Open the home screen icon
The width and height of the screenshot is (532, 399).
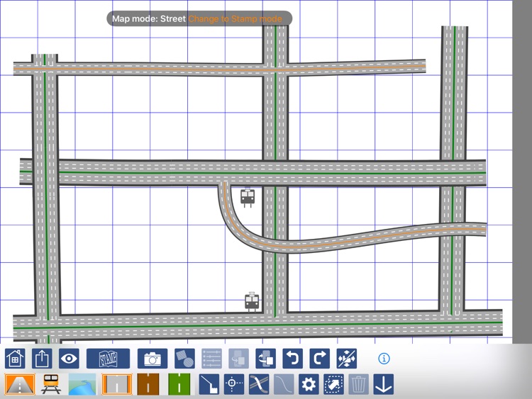tap(15, 359)
